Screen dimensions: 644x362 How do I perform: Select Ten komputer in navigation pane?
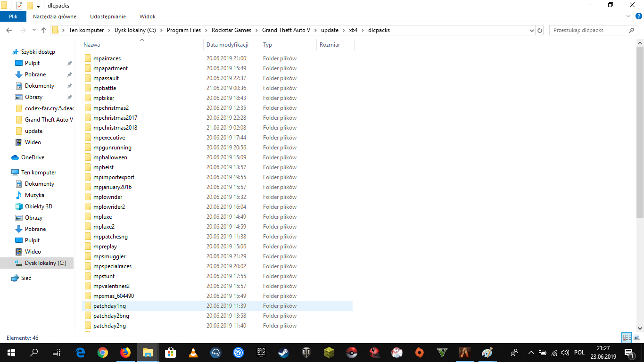tap(39, 173)
